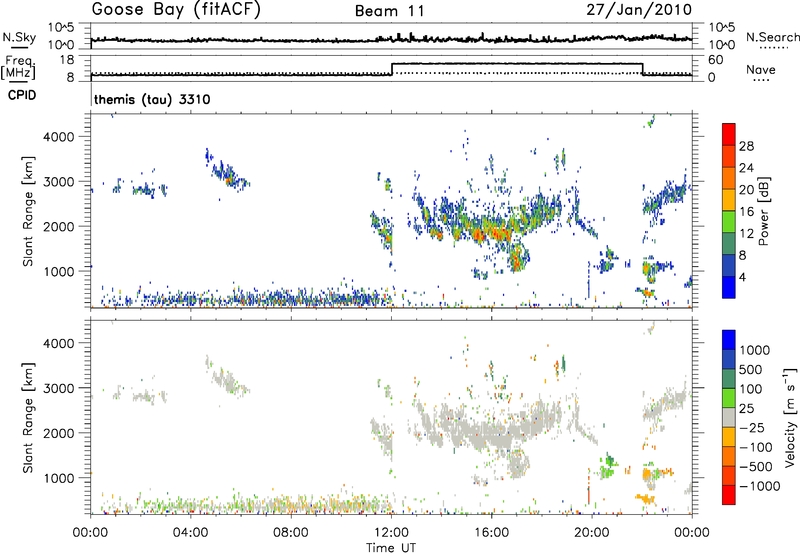Screen dimensions: 800x554
Task: Click the "16" label on Power colorbar
Action: (746, 212)
